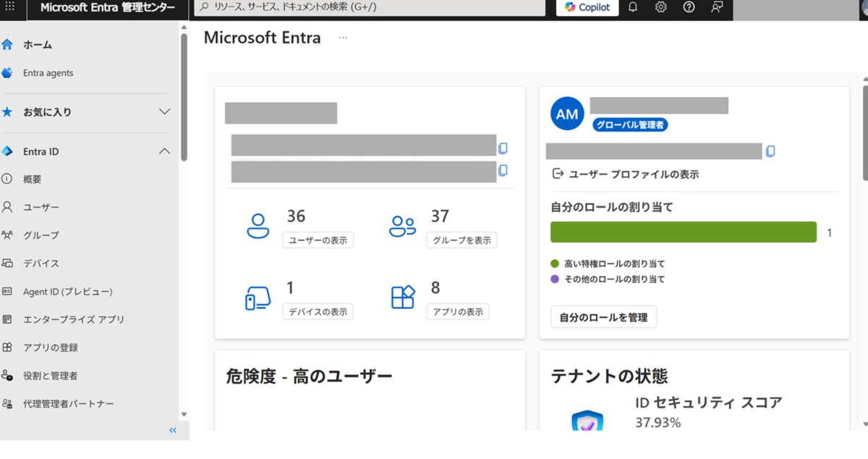The width and height of the screenshot is (868, 459).
Task: Open ユーザー プロファイルの表示 link
Action: coord(626,174)
